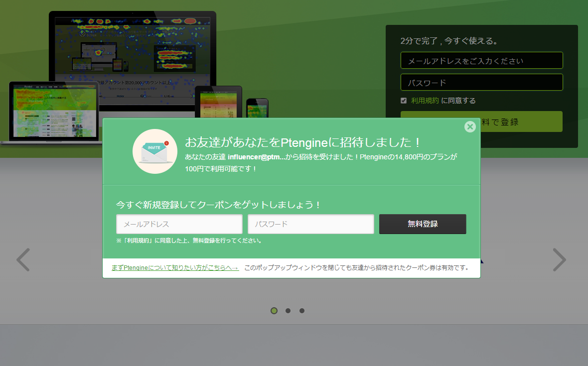Click the dark 無料登録 button
The height and width of the screenshot is (366, 588).
tap(423, 224)
